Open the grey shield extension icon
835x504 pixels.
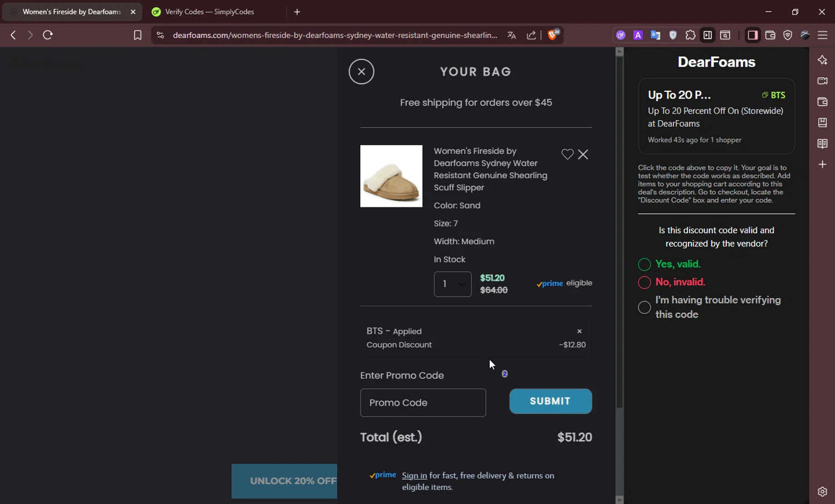673,35
